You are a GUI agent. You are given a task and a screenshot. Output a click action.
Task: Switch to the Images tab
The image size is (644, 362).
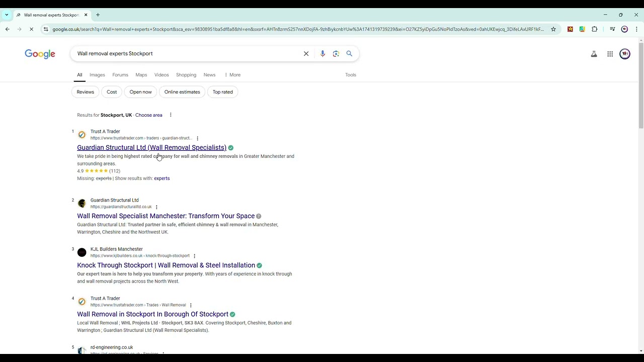click(x=97, y=75)
